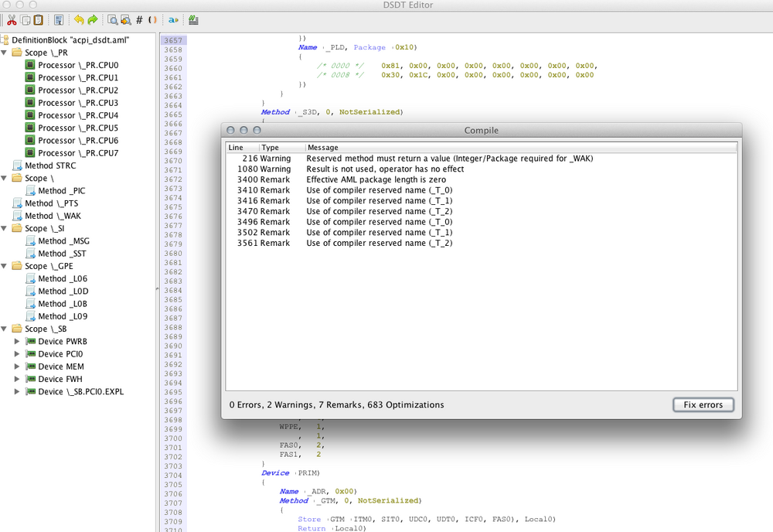Expand Device \_SB.PCI0.EXPL in tree
773x532 pixels.
[x=18, y=391]
